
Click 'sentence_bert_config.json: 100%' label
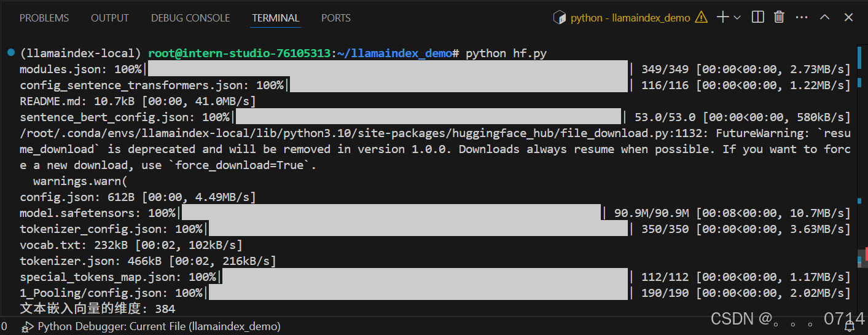click(124, 117)
